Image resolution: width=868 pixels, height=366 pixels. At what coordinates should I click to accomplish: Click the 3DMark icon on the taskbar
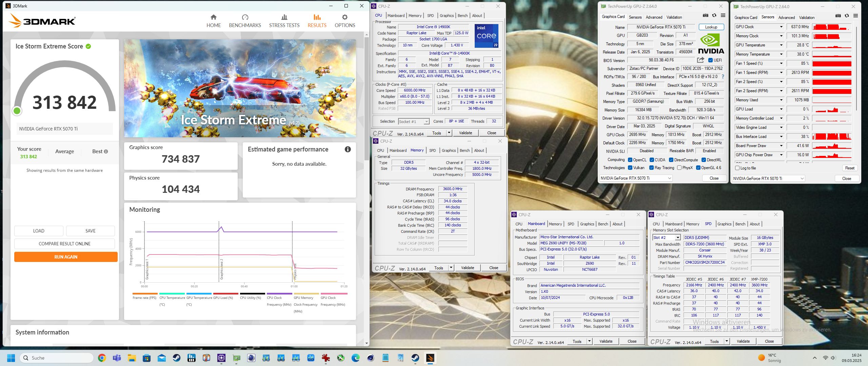point(430,358)
